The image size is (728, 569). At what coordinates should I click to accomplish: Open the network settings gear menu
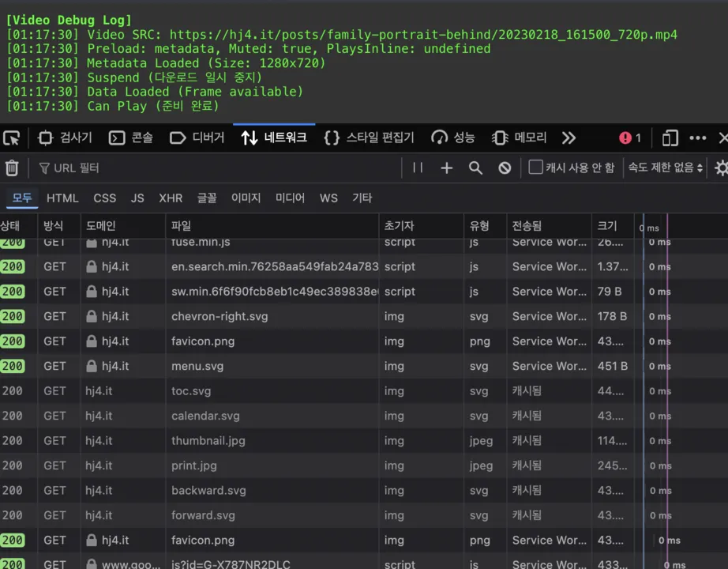(x=721, y=168)
